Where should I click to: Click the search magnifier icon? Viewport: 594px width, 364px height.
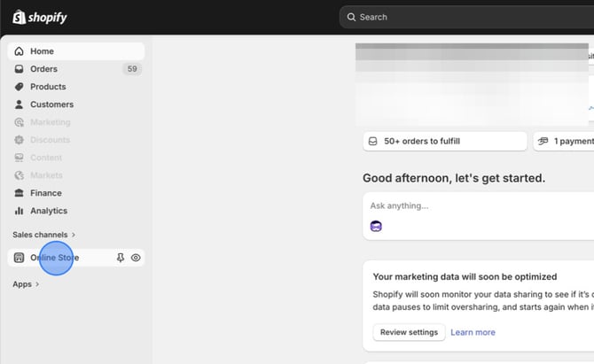click(x=352, y=18)
